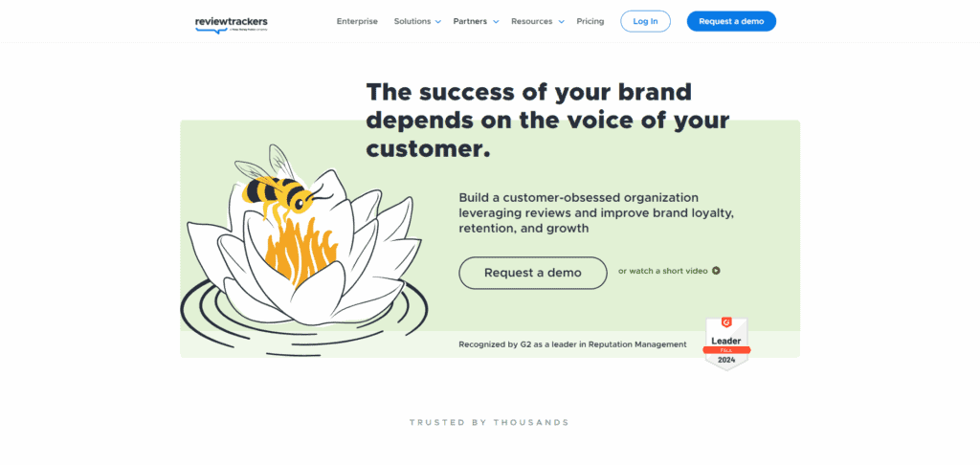Open the Partners menu label
Image resolution: width=980 pixels, height=465 pixels.
(x=470, y=21)
